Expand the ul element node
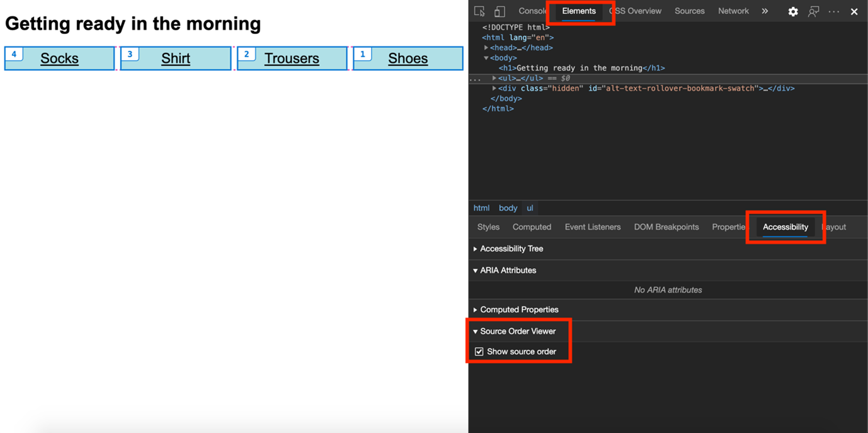The image size is (868, 433). tap(494, 78)
